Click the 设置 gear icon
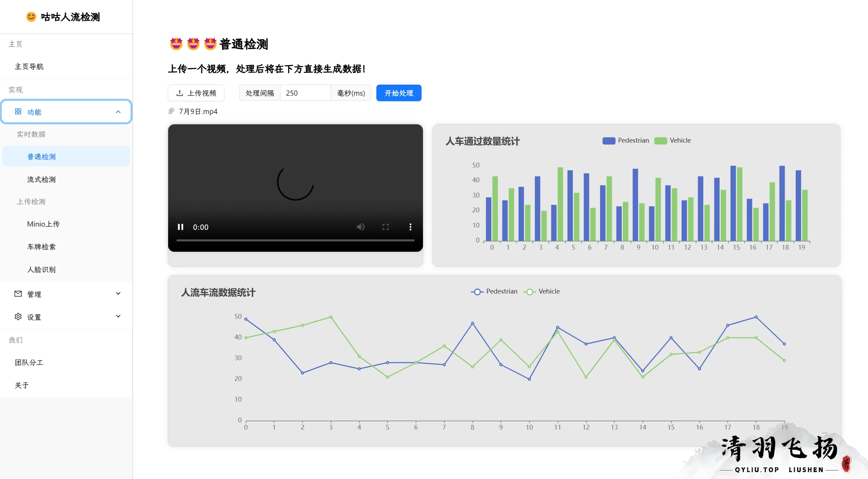 click(x=18, y=317)
